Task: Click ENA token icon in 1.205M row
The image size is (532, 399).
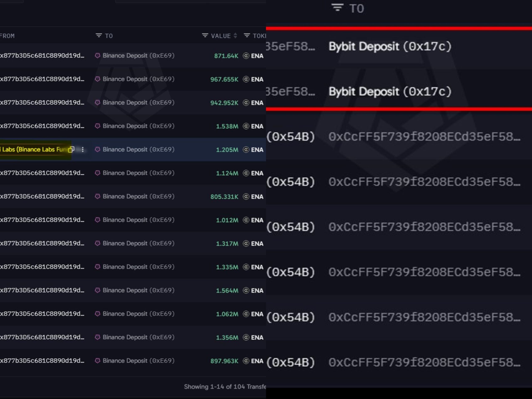Action: (246, 150)
